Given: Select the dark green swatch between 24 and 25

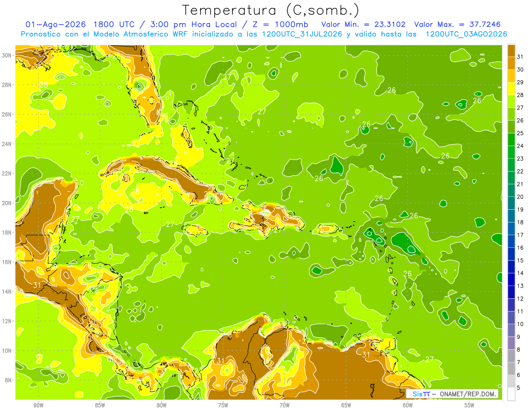Looking at the screenshot, I should (x=511, y=140).
